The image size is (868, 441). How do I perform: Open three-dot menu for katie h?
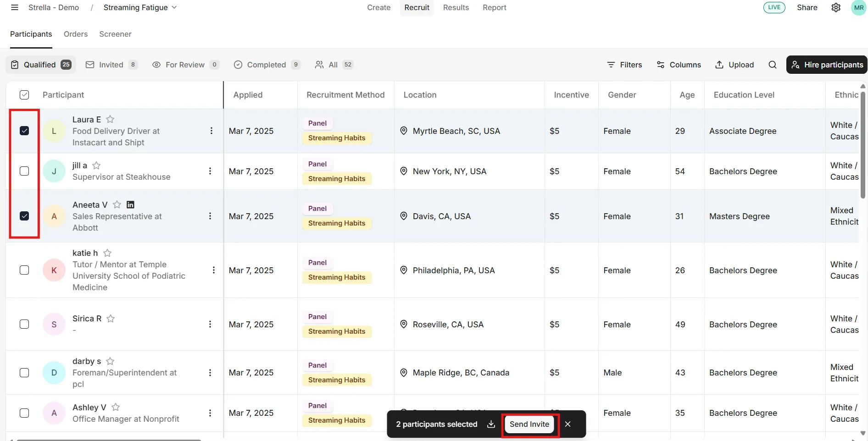point(214,270)
